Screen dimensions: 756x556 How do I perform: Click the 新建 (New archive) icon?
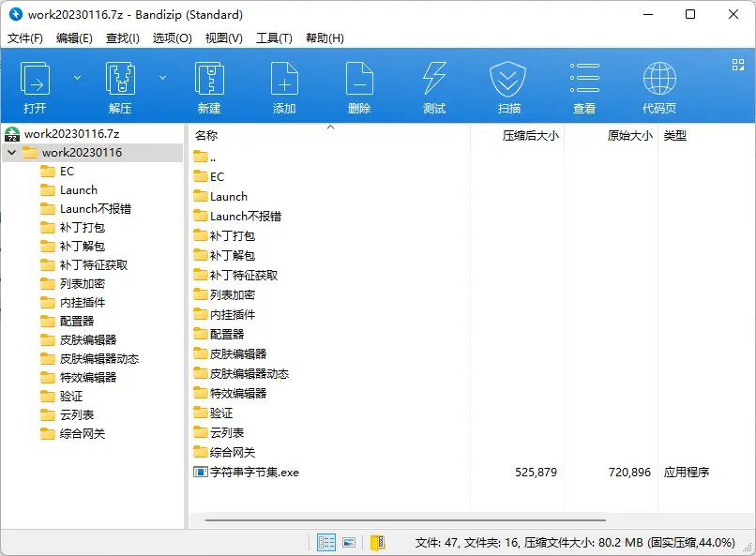point(209,87)
